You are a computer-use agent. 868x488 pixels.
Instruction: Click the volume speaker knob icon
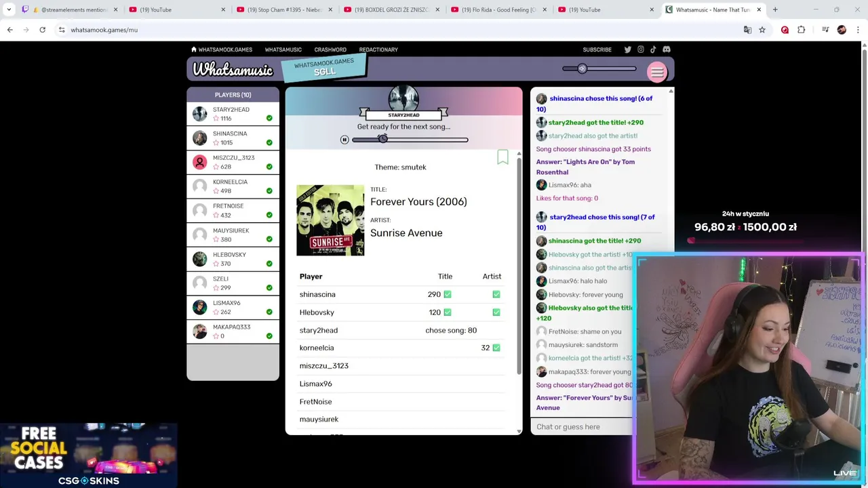click(582, 68)
